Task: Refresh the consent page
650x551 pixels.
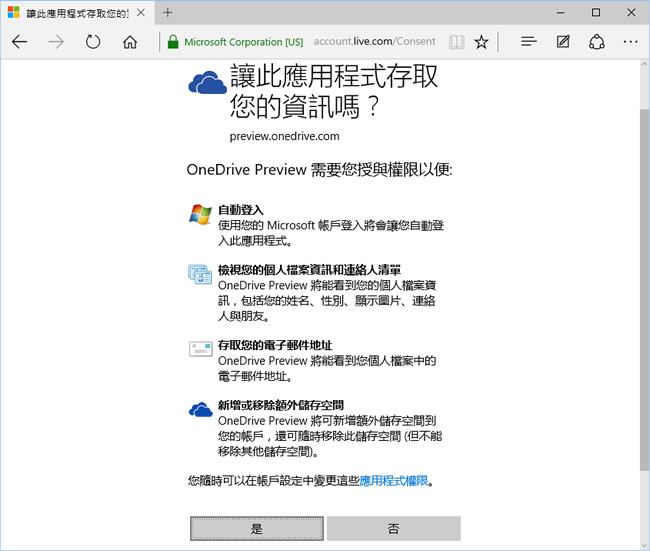Action: click(x=93, y=42)
